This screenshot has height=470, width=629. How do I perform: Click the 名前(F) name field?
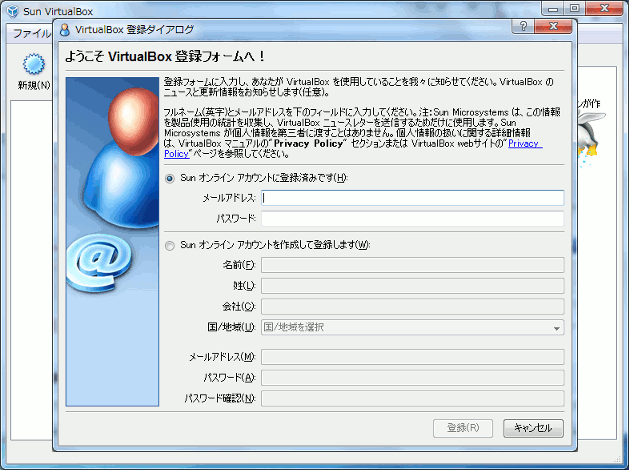tap(412, 265)
